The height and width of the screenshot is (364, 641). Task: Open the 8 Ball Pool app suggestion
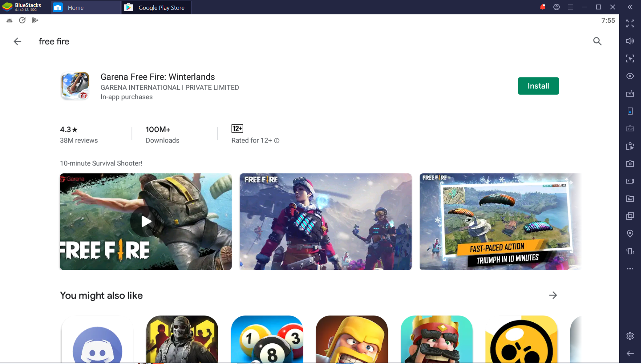pos(267,339)
